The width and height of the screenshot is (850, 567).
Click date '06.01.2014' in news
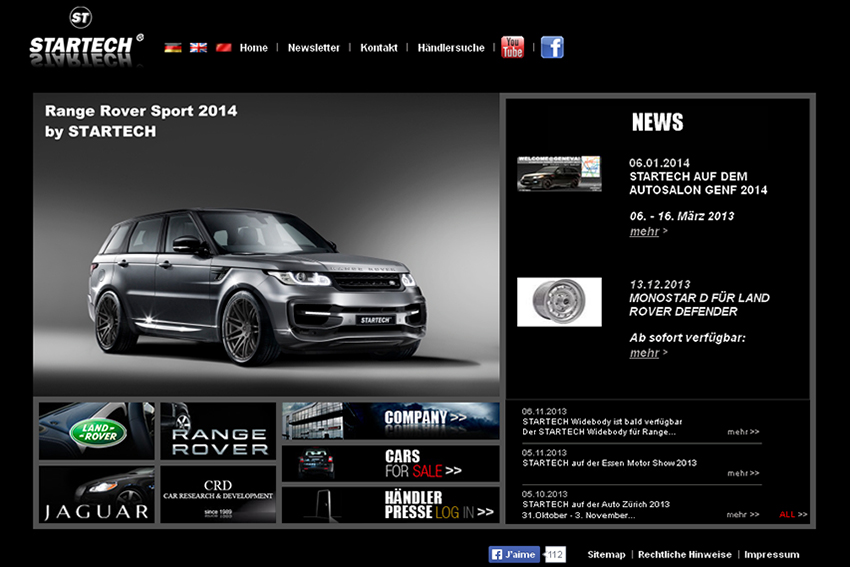point(659,163)
